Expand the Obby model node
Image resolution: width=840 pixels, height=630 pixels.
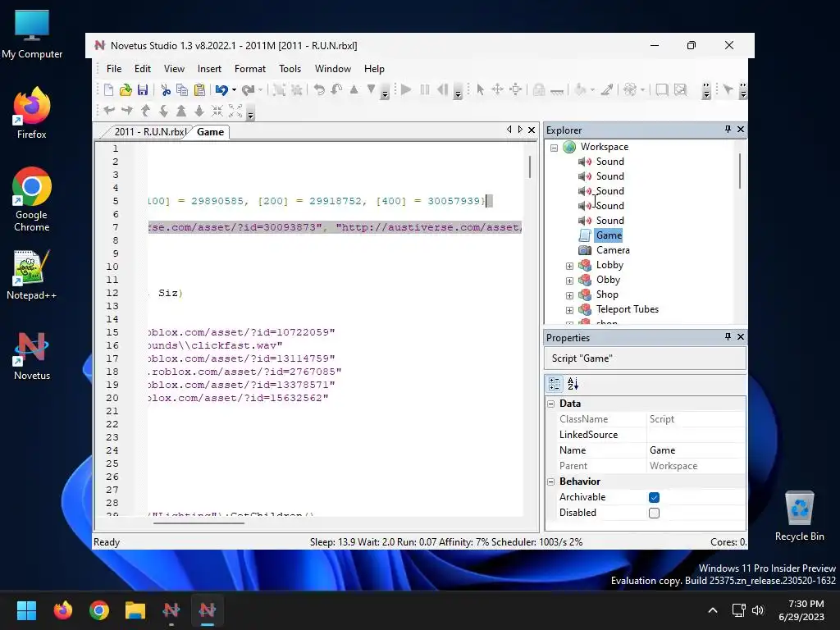pyautogui.click(x=569, y=281)
